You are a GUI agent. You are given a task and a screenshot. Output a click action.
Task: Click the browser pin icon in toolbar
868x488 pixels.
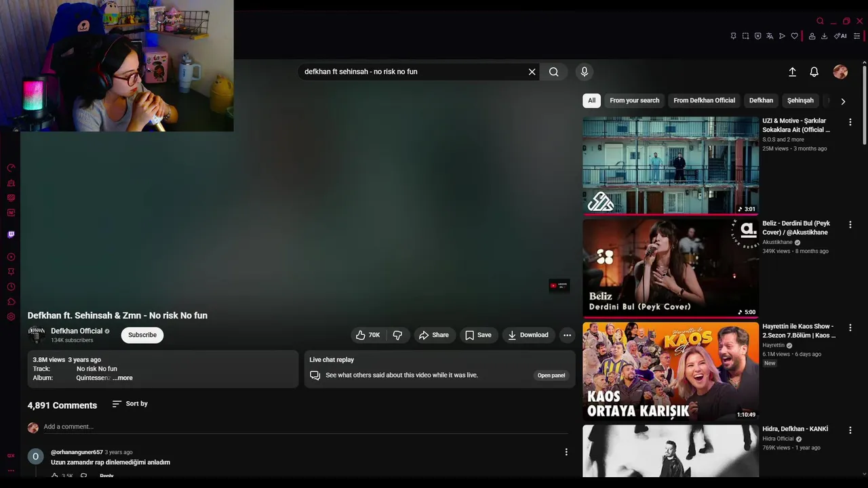733,36
